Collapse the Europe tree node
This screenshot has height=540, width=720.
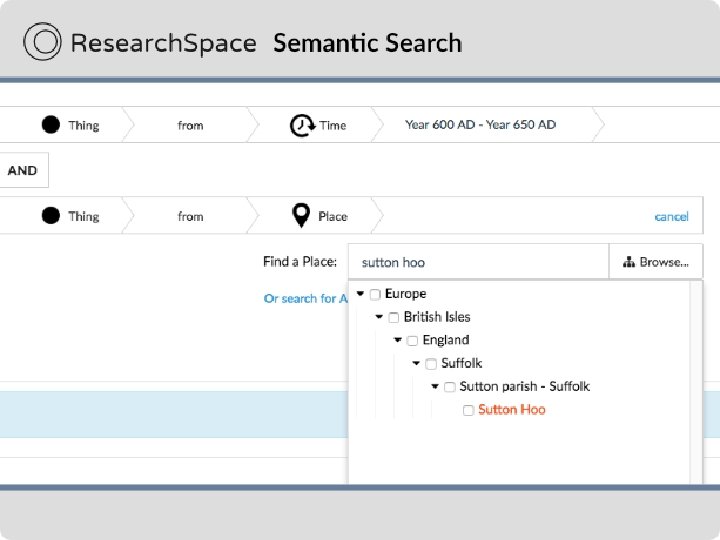[x=360, y=294]
